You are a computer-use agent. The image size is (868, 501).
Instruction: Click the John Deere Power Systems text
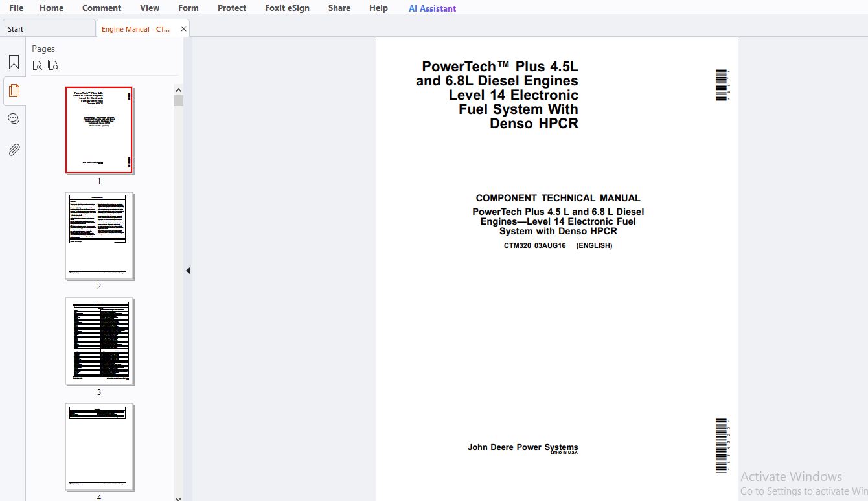click(x=523, y=447)
